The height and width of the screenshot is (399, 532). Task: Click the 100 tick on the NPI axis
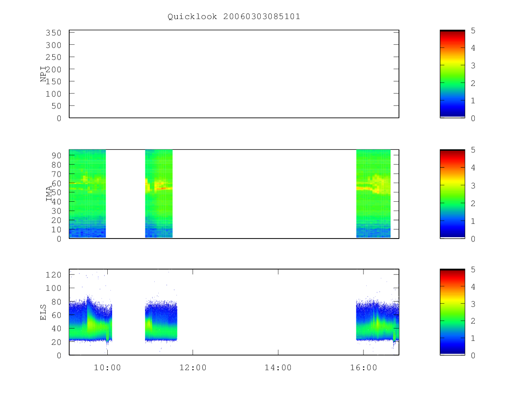coord(54,94)
